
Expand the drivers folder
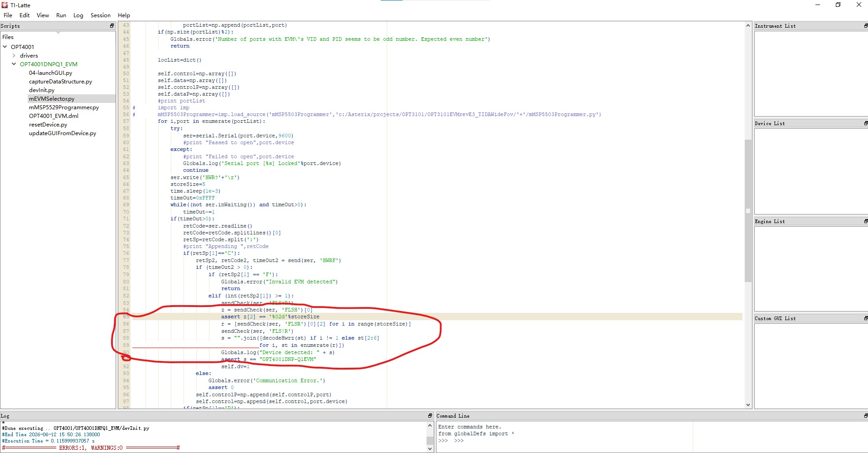click(x=14, y=55)
